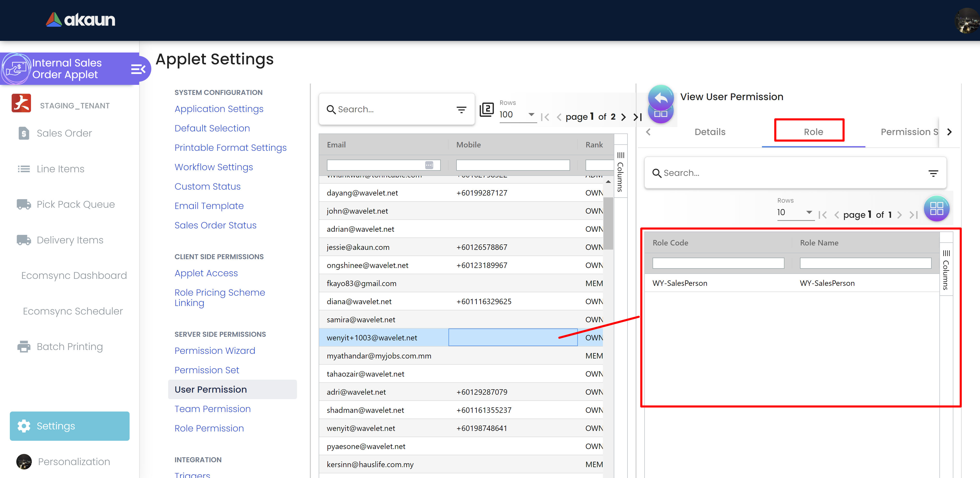The width and height of the screenshot is (980, 478).
Task: Toggle Columns panel of user table
Action: (620, 172)
